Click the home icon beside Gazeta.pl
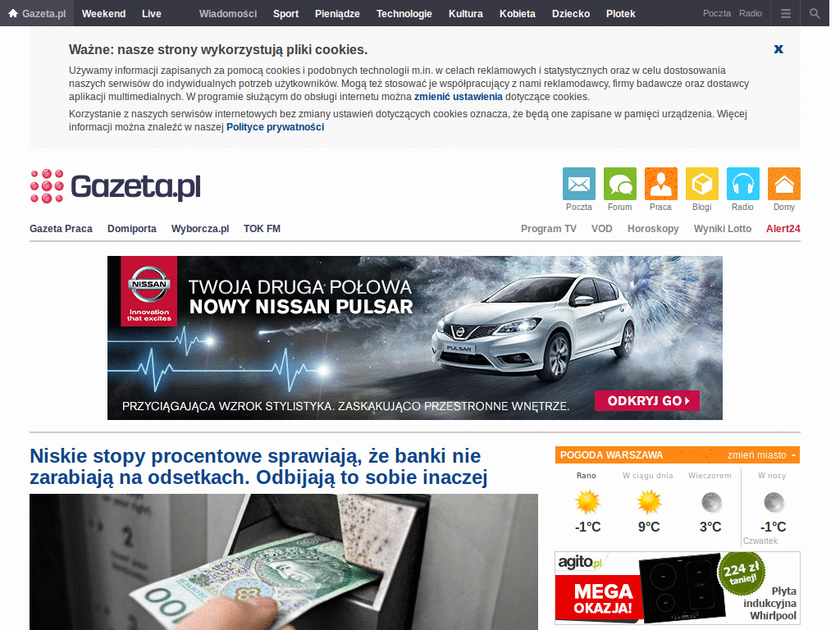Screen dimensions: 840x630 (13, 13)
